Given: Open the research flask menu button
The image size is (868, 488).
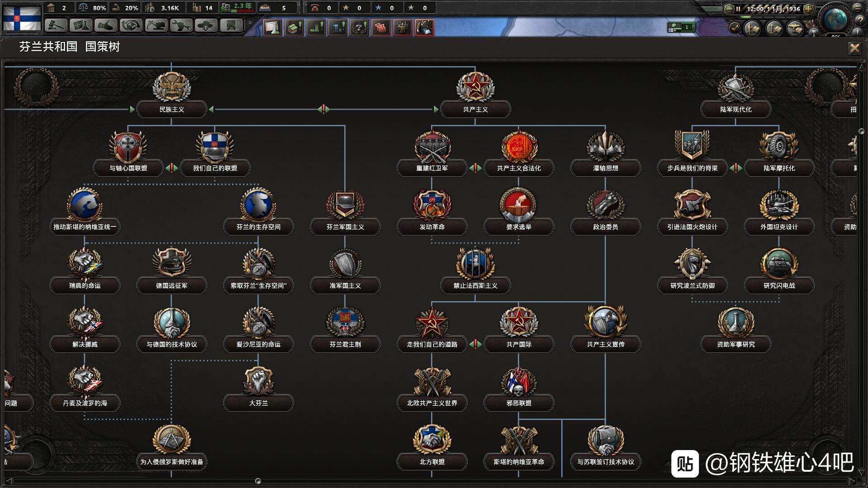Looking at the screenshot, I should click(81, 25).
